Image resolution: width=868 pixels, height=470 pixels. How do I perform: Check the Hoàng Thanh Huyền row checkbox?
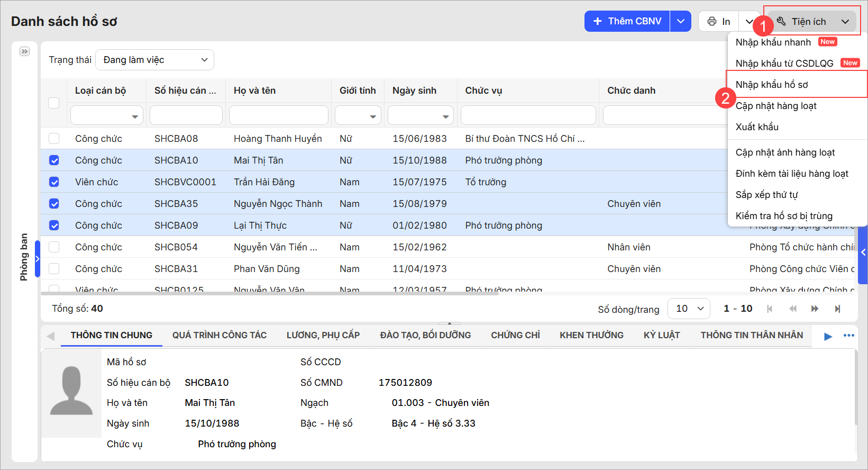pos(54,139)
